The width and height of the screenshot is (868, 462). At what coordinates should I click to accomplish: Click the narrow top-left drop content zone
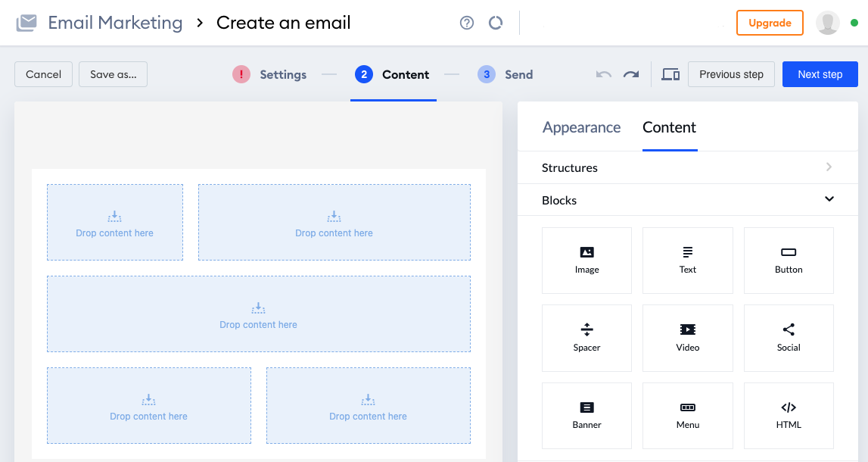114,222
